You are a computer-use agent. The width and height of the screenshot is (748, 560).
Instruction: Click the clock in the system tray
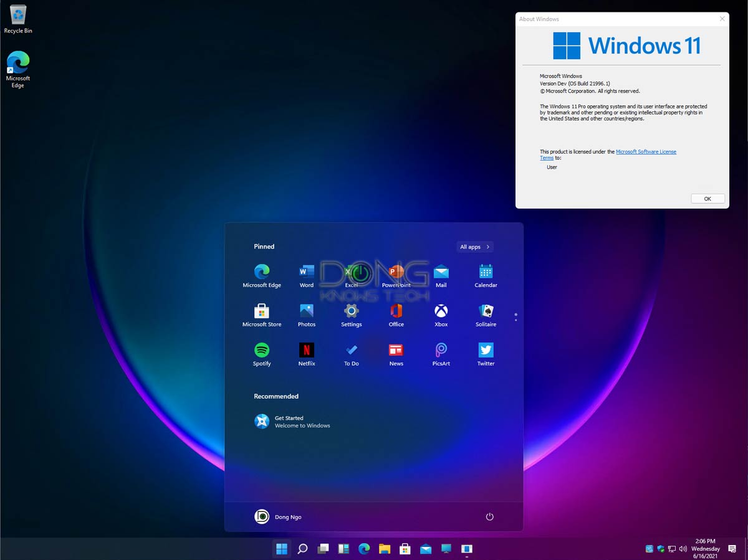705,549
